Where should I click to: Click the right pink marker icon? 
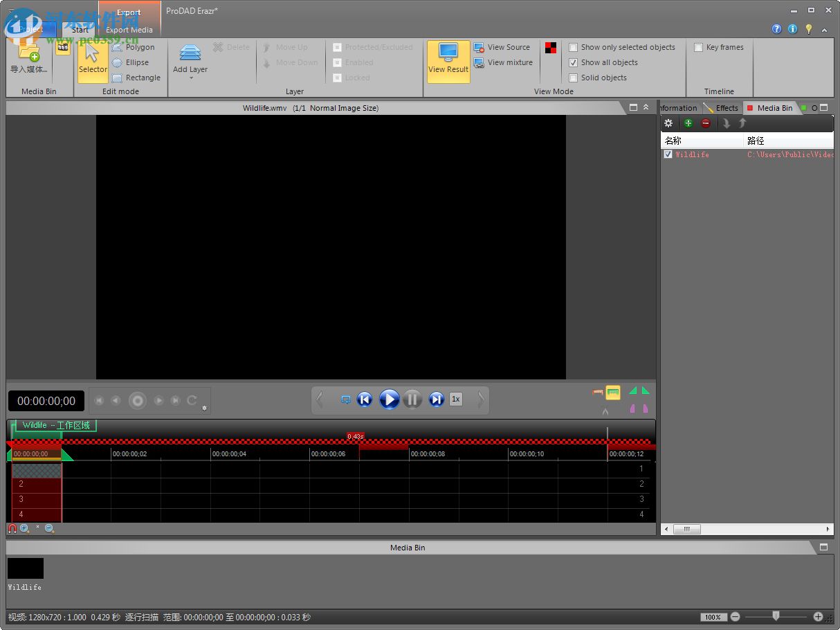[x=646, y=408]
